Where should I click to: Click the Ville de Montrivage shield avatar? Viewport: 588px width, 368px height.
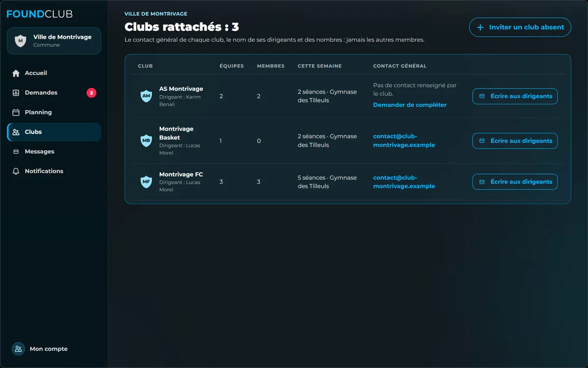(x=20, y=41)
